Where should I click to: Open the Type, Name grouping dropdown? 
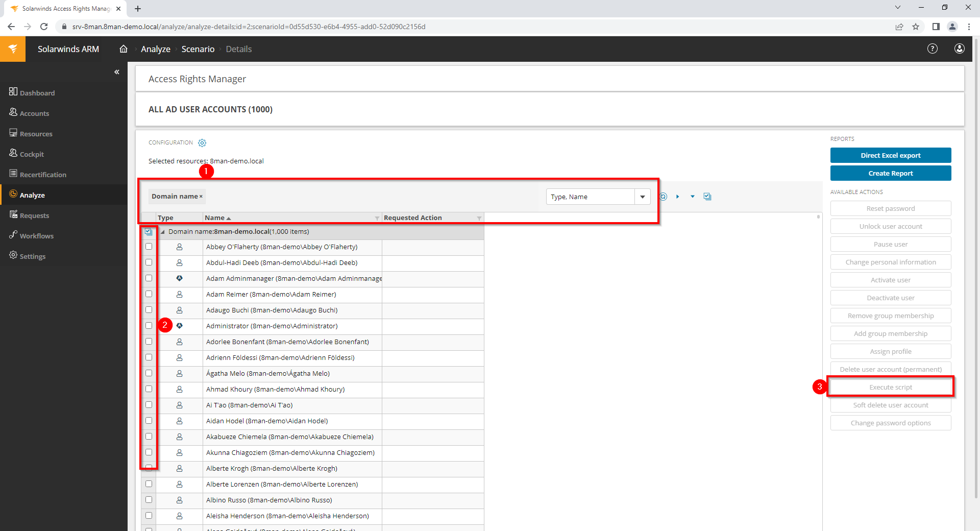(643, 197)
